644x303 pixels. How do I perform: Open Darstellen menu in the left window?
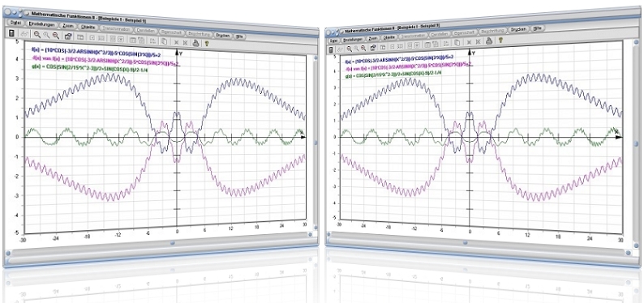146,31
